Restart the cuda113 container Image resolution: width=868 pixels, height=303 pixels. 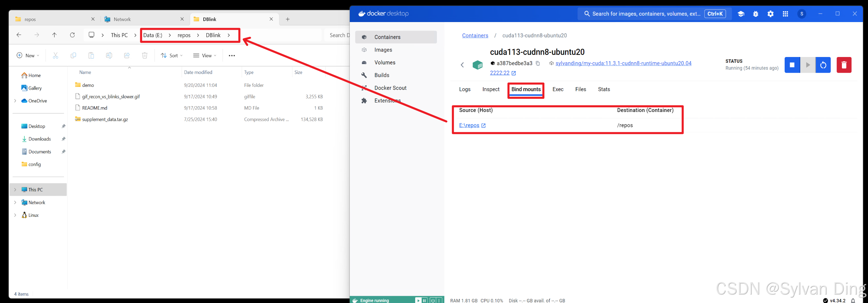(x=823, y=65)
